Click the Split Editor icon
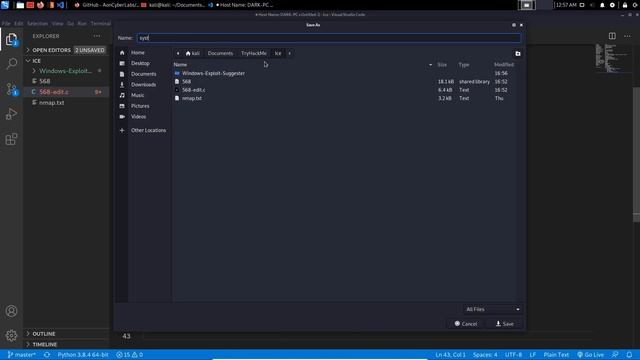 click(612, 36)
